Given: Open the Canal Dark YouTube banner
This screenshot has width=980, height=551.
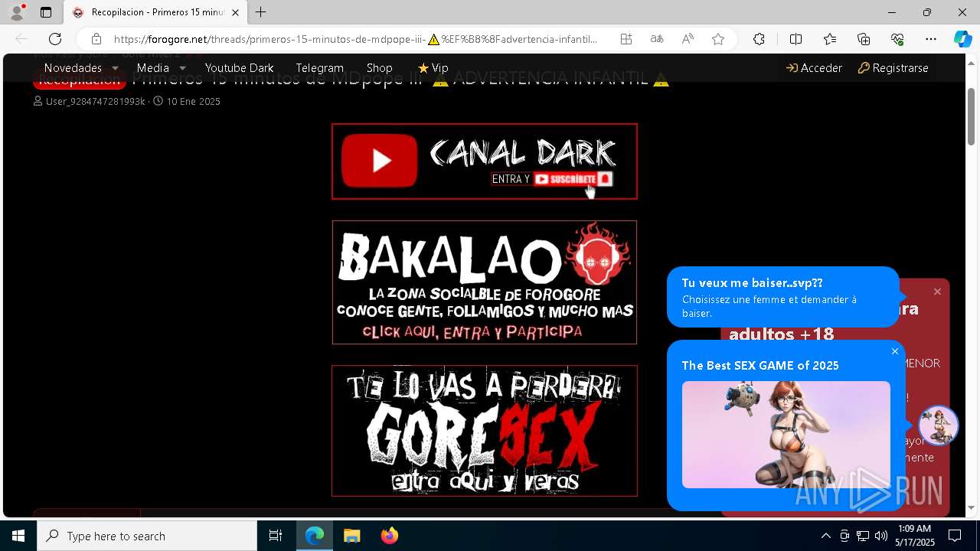Looking at the screenshot, I should 485,161.
